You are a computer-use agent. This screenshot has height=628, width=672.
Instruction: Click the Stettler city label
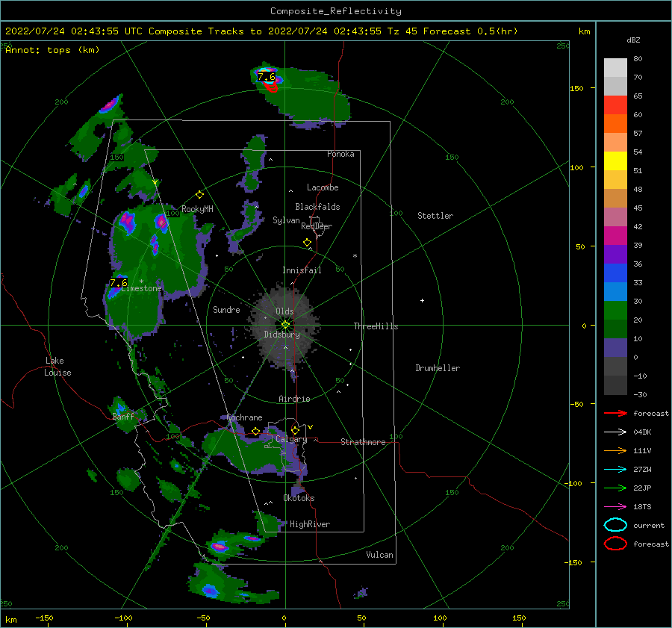pos(435,216)
